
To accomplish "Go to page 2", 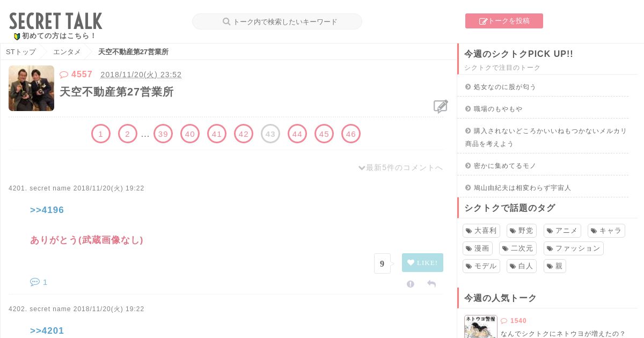I will pyautogui.click(x=128, y=134).
